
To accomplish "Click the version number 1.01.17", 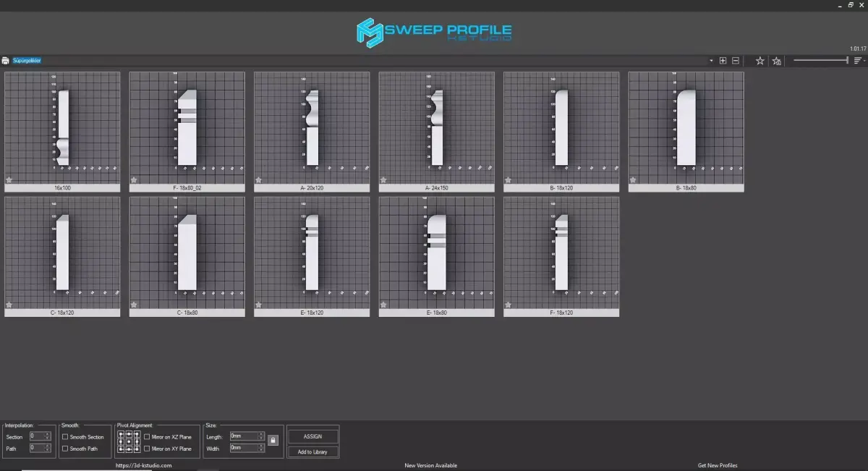I will coord(858,48).
